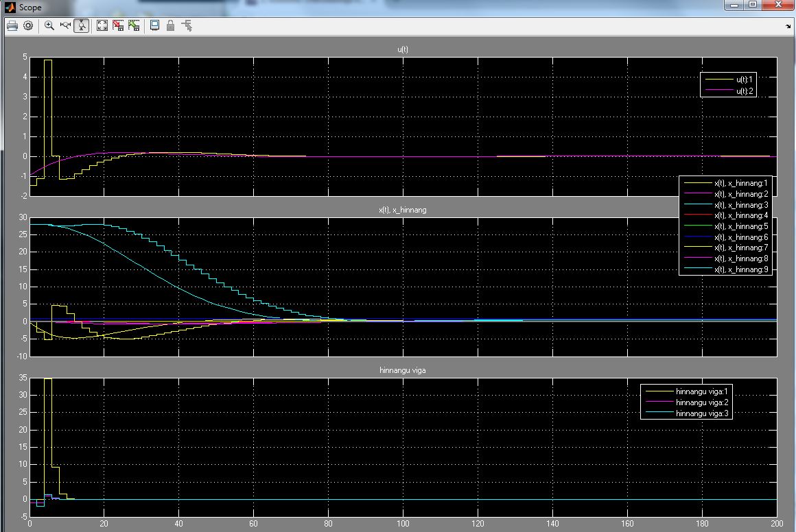Click the hinnangu viga plot title
This screenshot has height=532, width=796.
[x=403, y=370]
